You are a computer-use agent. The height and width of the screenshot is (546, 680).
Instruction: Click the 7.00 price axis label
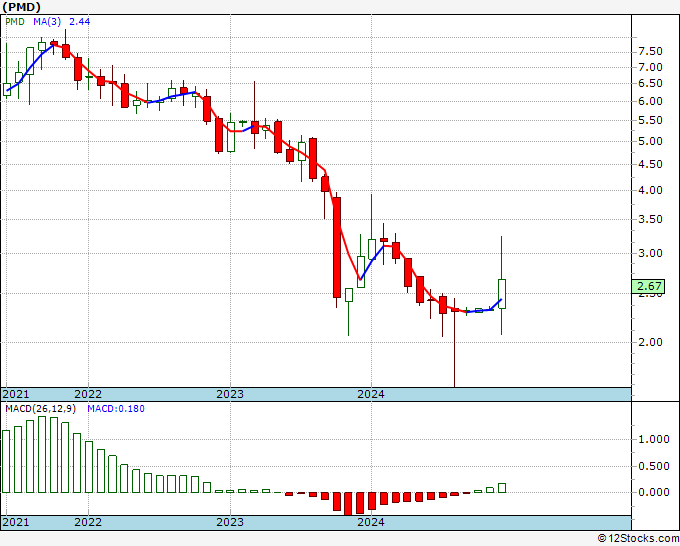pos(651,67)
